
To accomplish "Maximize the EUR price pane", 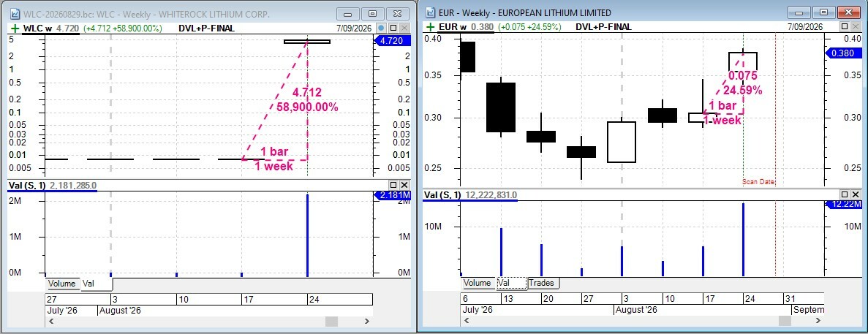I will (844, 27).
